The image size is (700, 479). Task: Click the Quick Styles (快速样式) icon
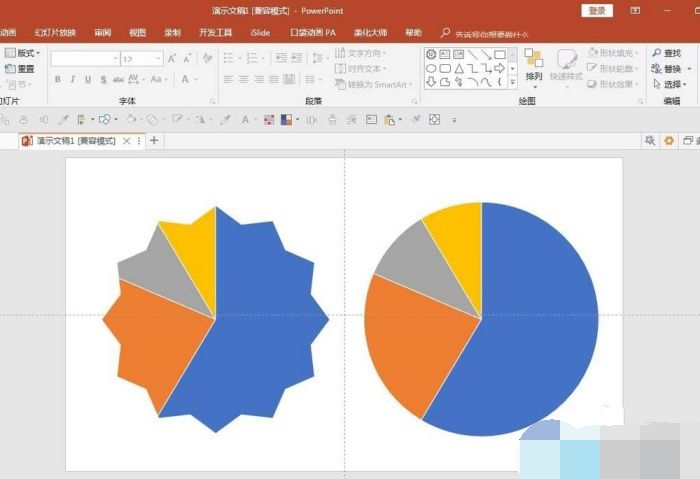tap(567, 65)
